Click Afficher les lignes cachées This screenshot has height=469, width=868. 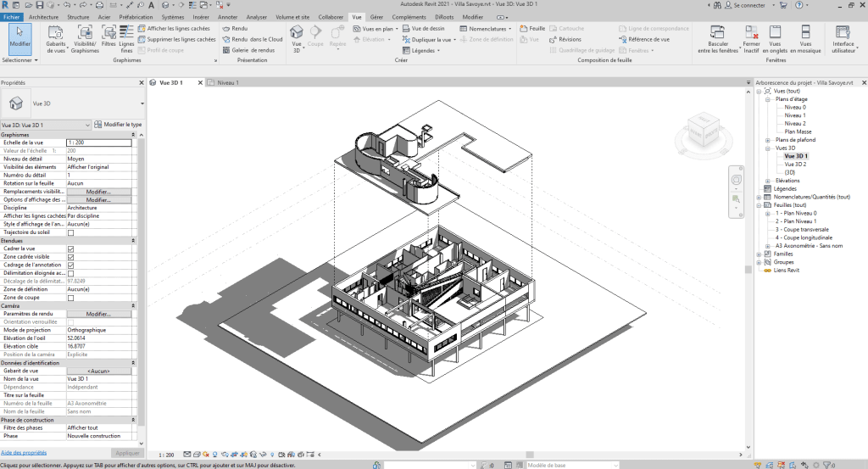pyautogui.click(x=174, y=28)
